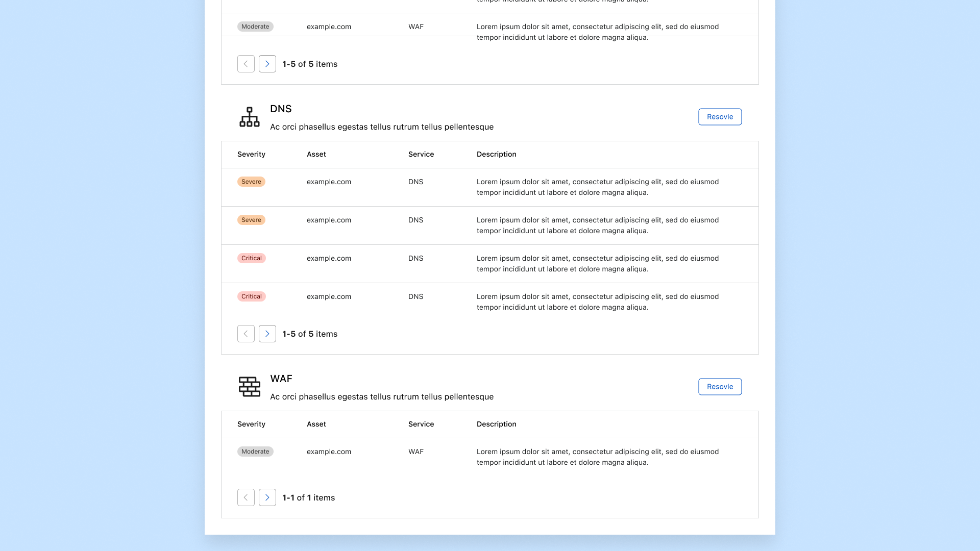
Task: Go to previous page in WAF table
Action: (x=246, y=497)
